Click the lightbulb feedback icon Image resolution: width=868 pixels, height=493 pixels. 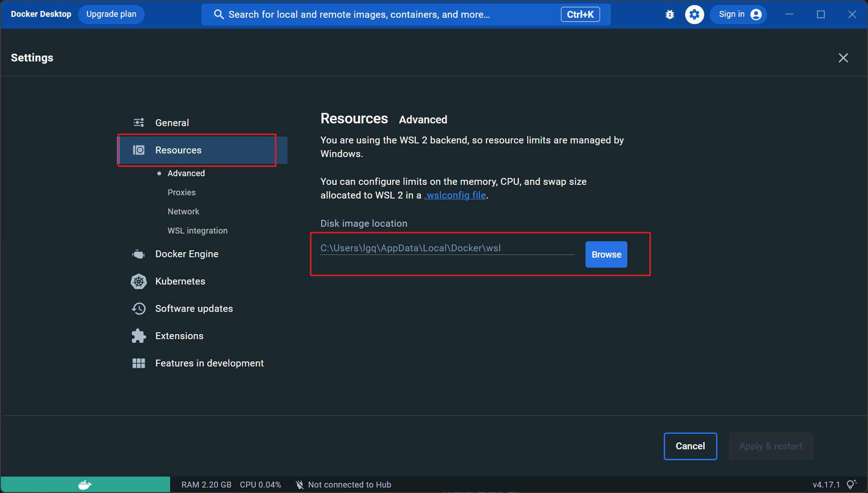(x=852, y=484)
